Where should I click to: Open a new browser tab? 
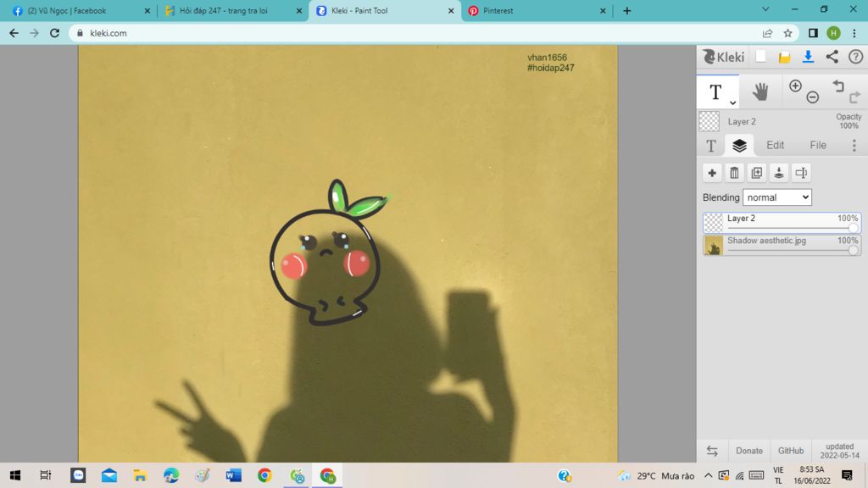(626, 11)
